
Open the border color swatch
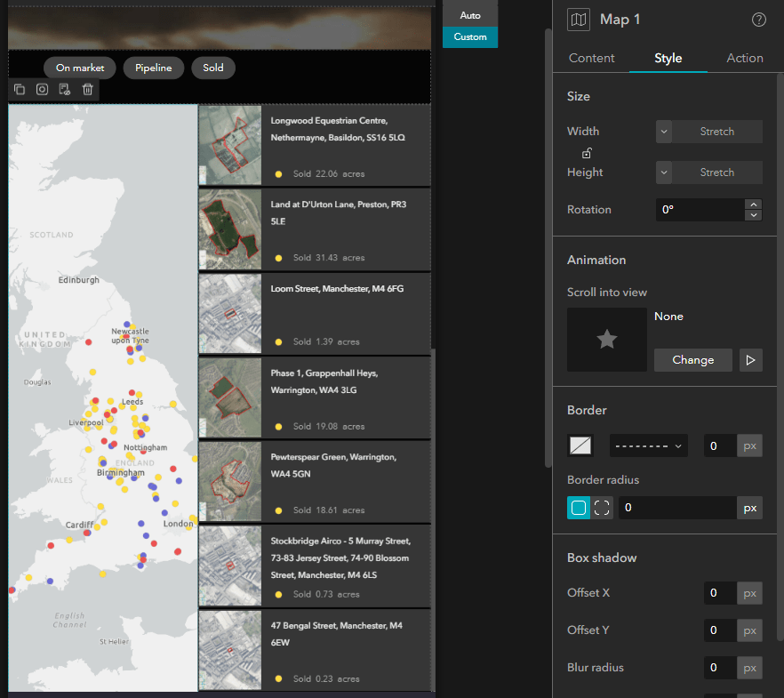[580, 445]
